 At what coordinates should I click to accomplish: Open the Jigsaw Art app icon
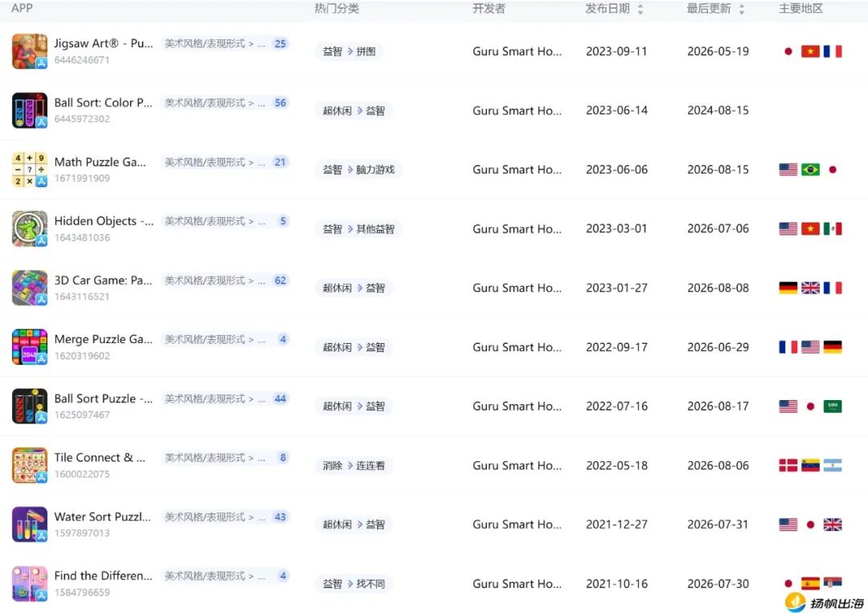[x=30, y=51]
